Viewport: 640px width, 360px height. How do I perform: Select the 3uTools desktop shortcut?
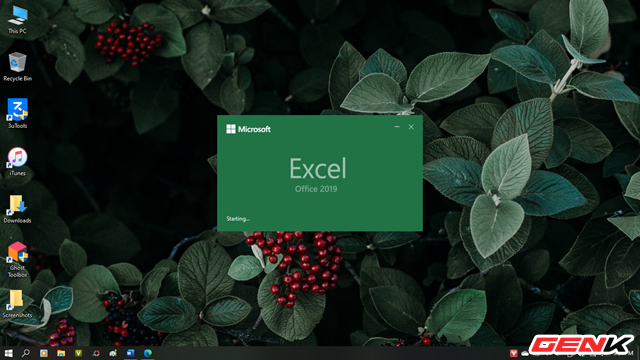click(17, 113)
